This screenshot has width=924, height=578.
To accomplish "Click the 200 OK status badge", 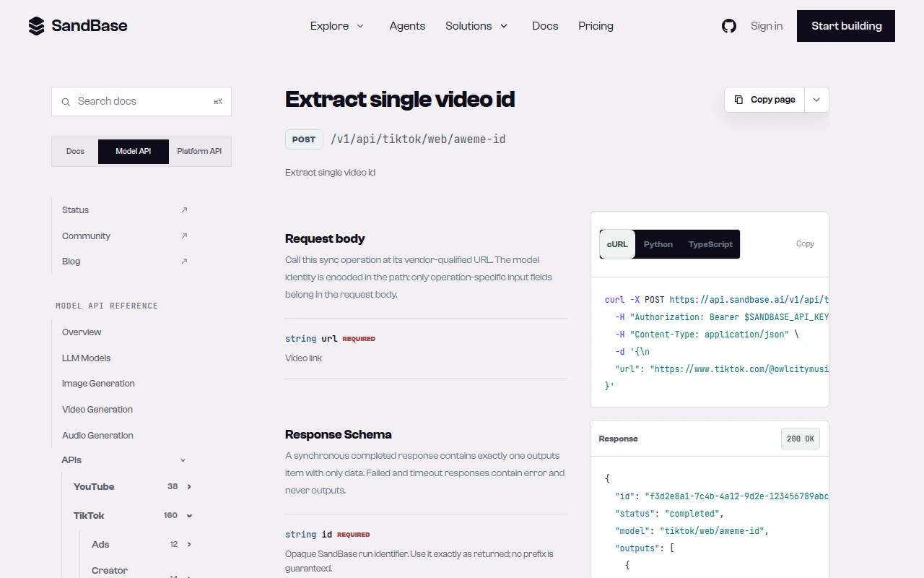I will tap(801, 439).
